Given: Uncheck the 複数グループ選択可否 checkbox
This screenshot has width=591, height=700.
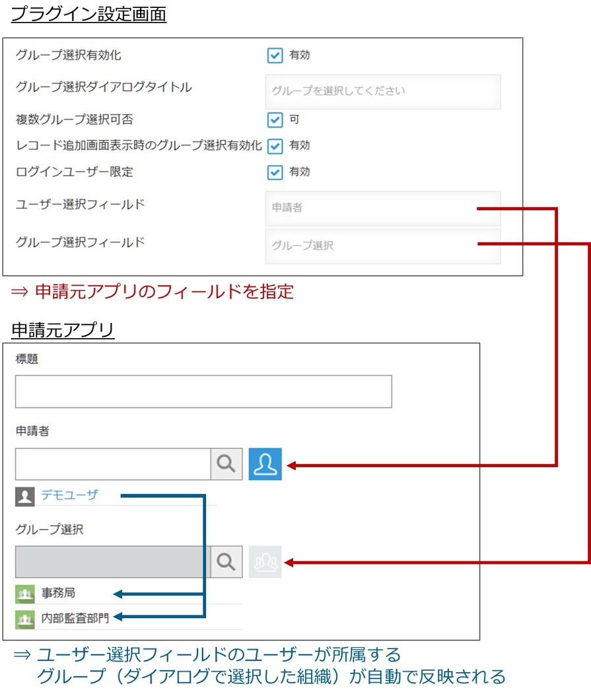Looking at the screenshot, I should pyautogui.click(x=275, y=120).
